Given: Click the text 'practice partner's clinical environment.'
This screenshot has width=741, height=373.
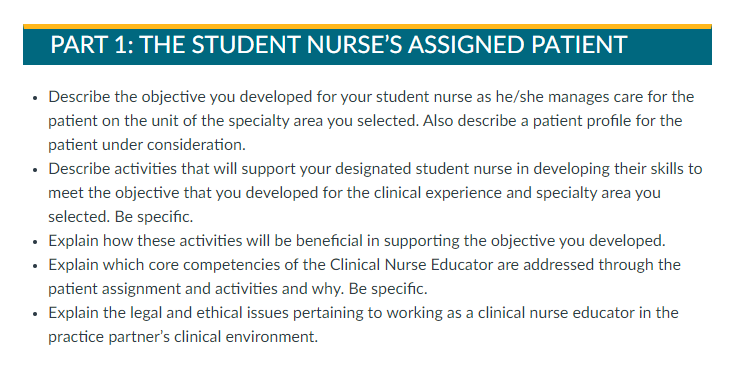Looking at the screenshot, I should pos(183,337).
